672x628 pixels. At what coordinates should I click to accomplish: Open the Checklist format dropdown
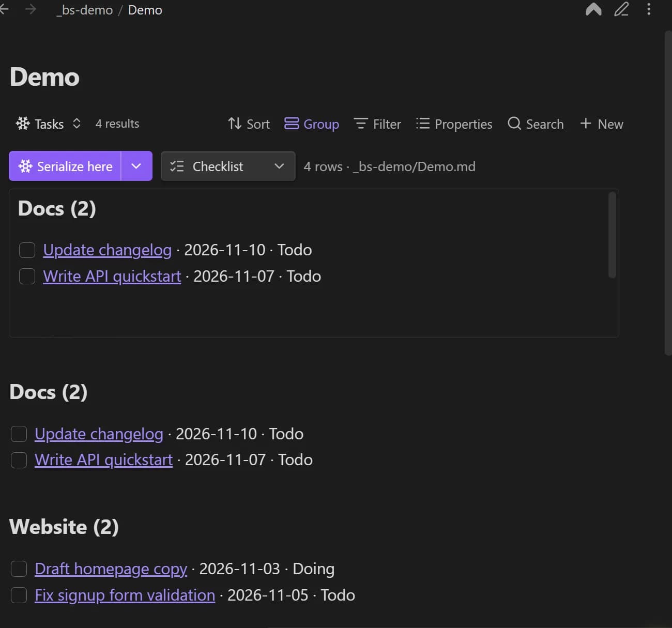(228, 166)
